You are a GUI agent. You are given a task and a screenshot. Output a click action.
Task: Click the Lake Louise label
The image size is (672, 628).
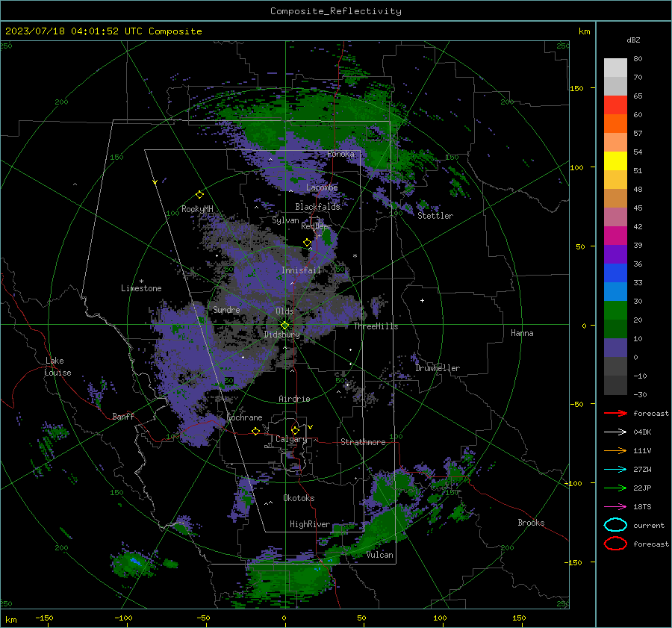coord(57,367)
